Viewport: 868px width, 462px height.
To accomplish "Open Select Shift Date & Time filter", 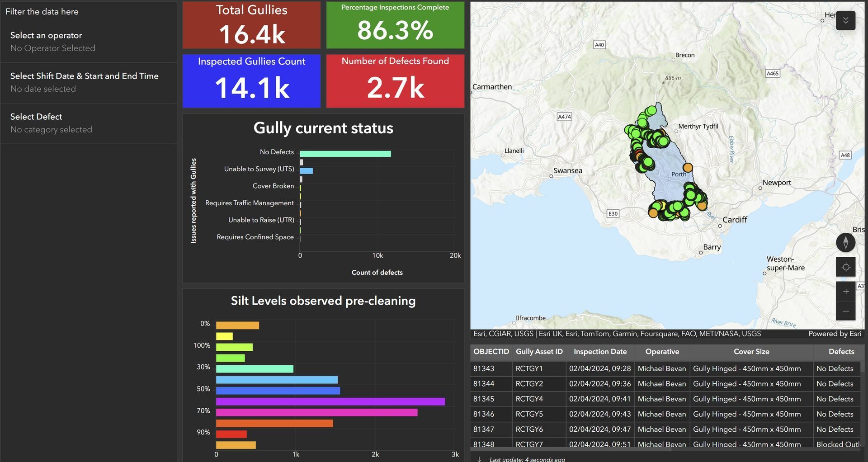I will [x=89, y=83].
